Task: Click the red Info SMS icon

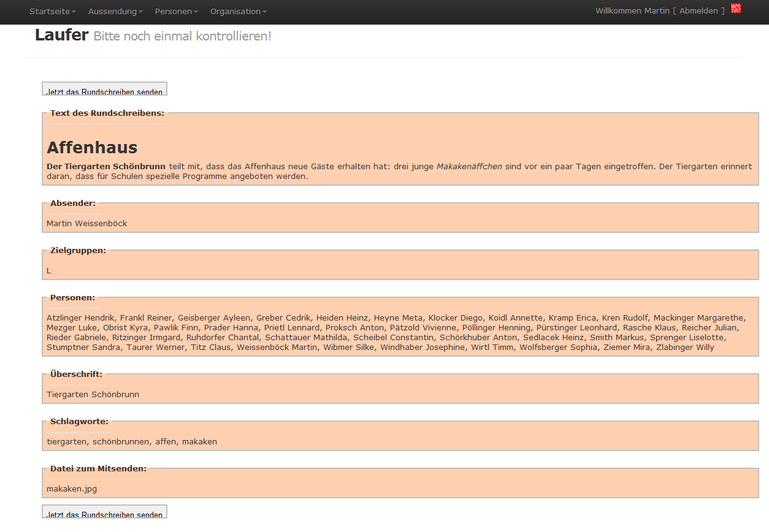Action: pos(736,9)
